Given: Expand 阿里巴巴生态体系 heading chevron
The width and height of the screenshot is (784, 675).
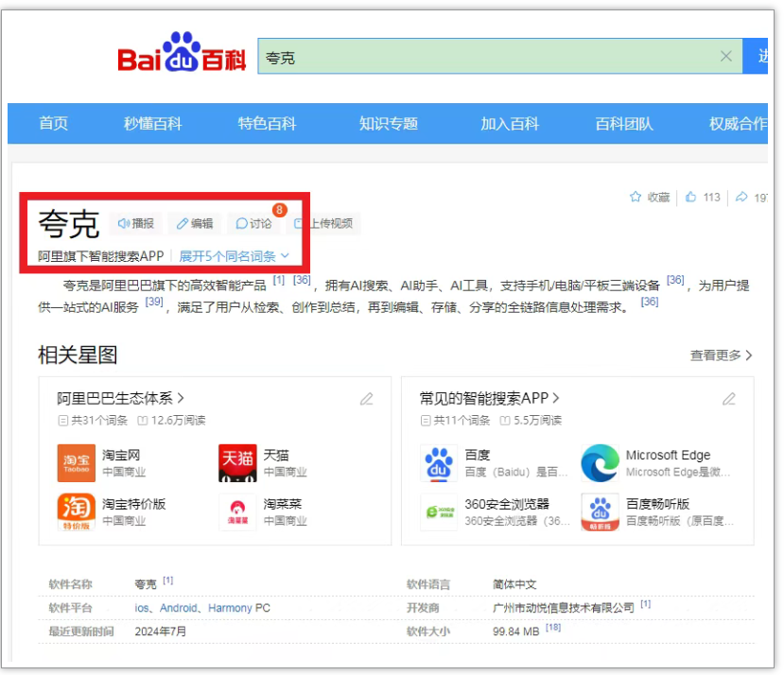Looking at the screenshot, I should pos(181,399).
